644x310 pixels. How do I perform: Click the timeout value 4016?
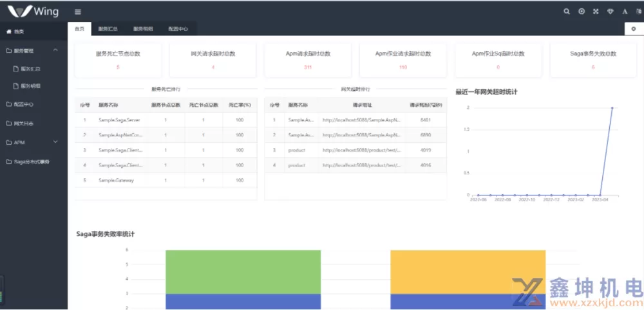(426, 165)
